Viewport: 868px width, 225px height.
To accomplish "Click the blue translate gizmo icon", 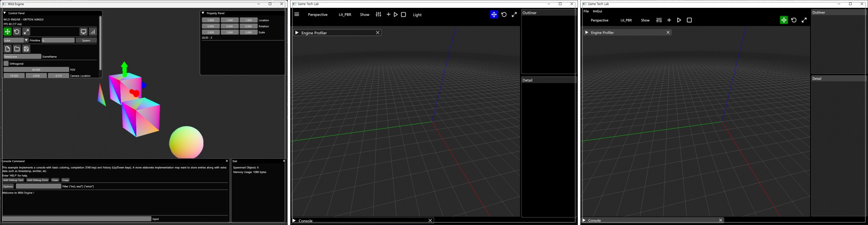I will [x=494, y=15].
